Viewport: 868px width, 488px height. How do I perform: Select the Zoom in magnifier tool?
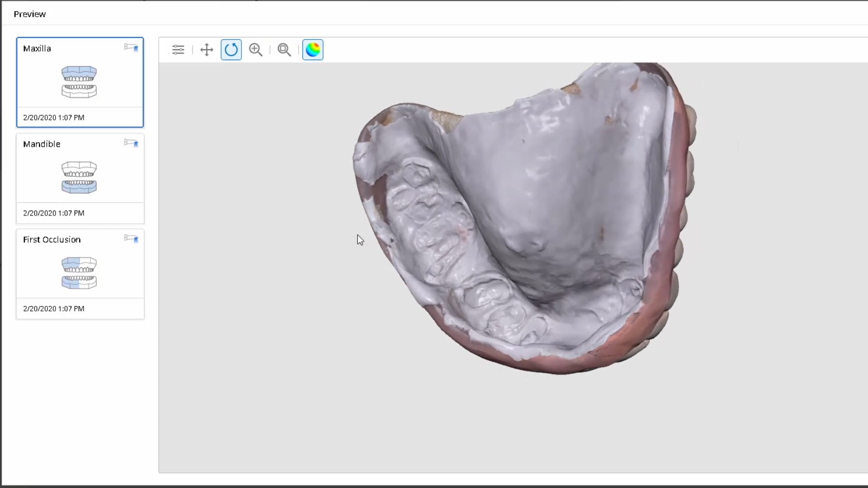(256, 50)
